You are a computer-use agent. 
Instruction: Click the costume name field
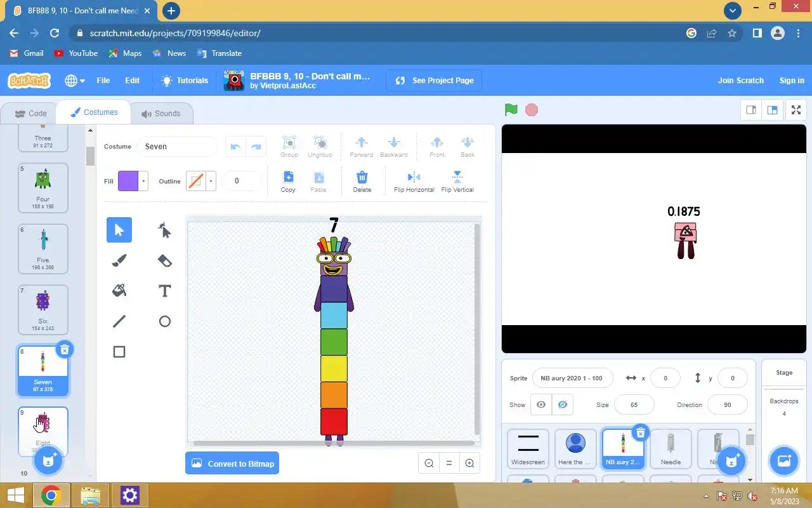click(x=177, y=147)
